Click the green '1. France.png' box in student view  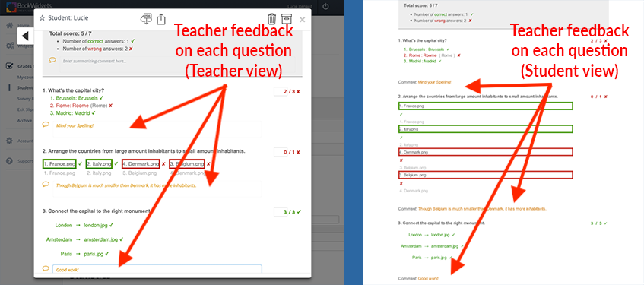click(485, 106)
